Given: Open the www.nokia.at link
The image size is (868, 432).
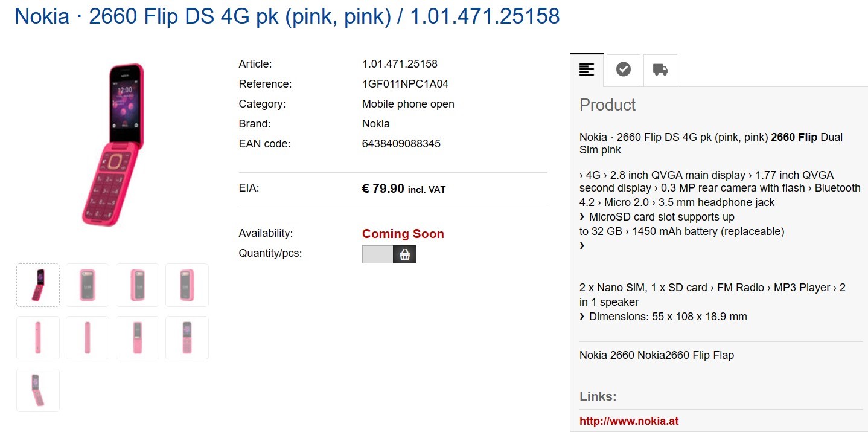Looking at the screenshot, I should (x=629, y=421).
